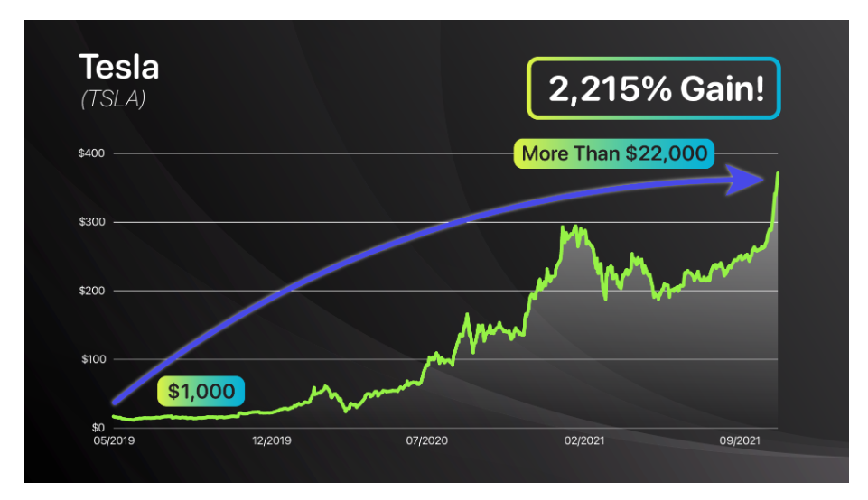Screen dimensions: 868x500
Task: Select the $0 y-axis label
Action: click(98, 428)
